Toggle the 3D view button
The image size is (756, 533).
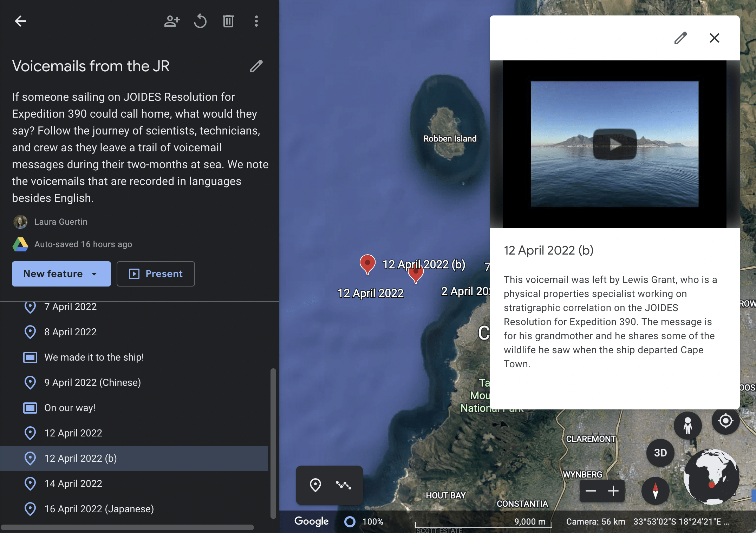click(660, 453)
